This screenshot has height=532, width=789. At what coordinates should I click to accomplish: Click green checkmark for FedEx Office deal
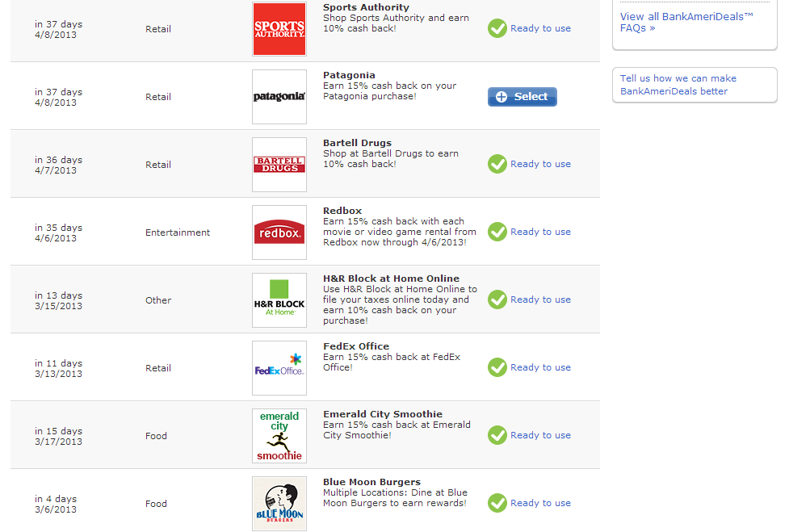[x=497, y=367]
